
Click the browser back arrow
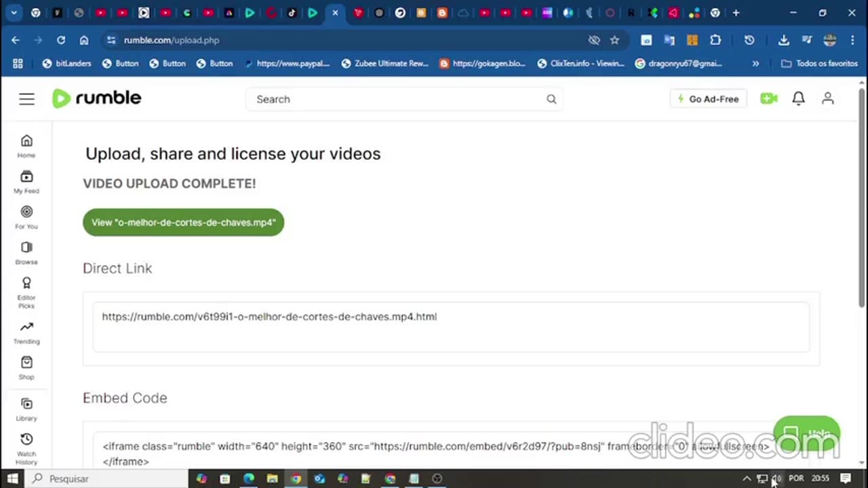pyautogui.click(x=15, y=40)
